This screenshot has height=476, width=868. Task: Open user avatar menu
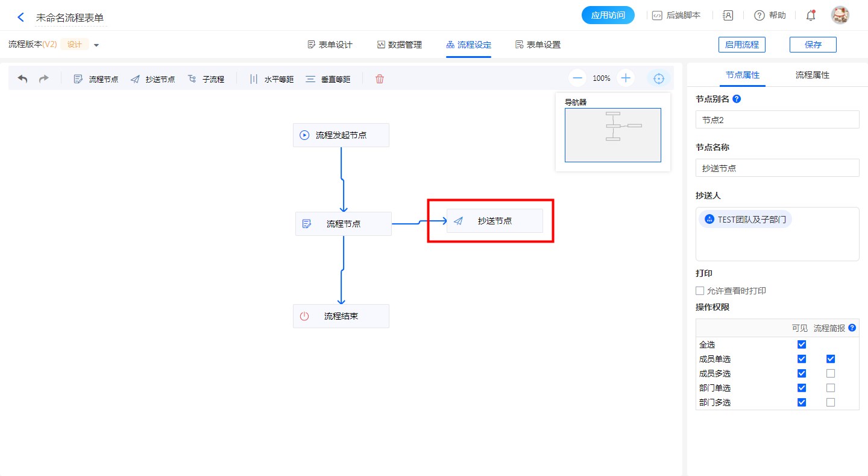(x=840, y=16)
